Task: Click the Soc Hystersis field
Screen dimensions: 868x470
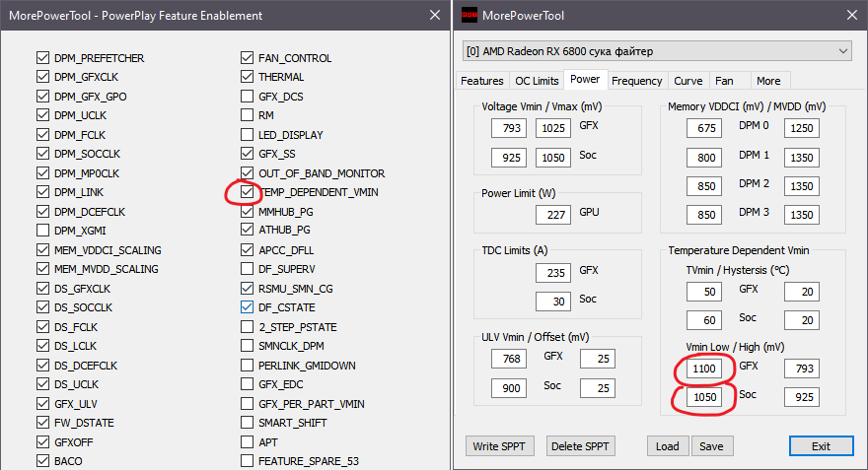Action: point(802,320)
